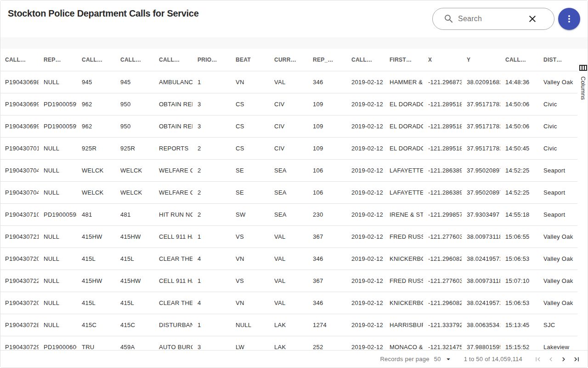Screen dimensions: 588x368
Task: Click the 1 to 50 of 14,059,114 text
Action: point(493,359)
